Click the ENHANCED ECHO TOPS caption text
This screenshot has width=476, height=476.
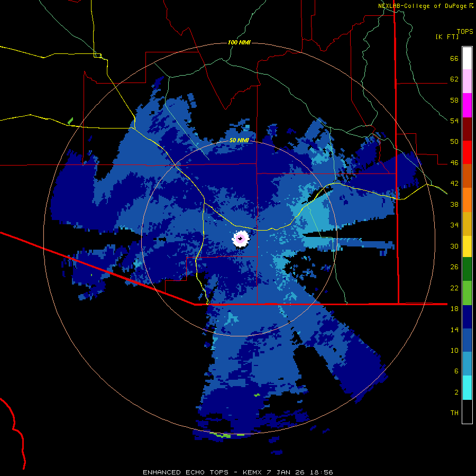point(186,472)
